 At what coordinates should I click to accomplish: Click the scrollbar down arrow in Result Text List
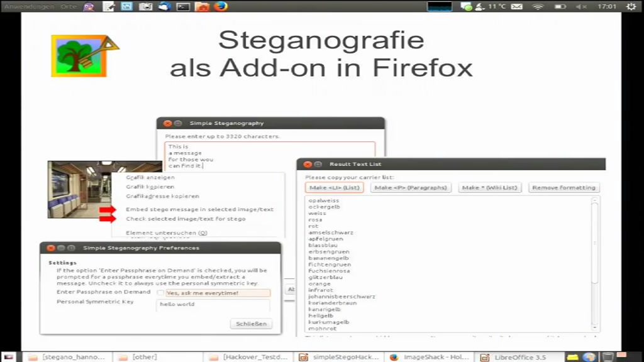click(595, 327)
